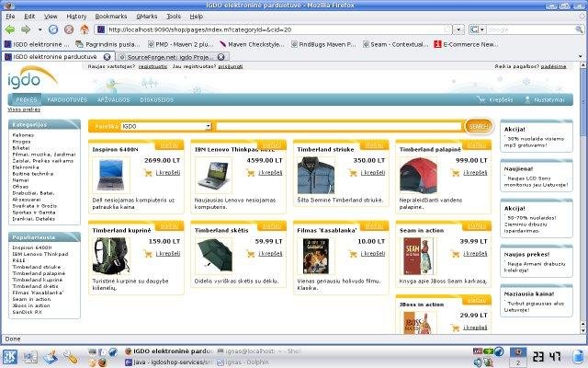Image resolution: width=588 pixels, height=368 pixels.
Task: Open the E-Commerce News bookmark
Action: tap(467, 44)
